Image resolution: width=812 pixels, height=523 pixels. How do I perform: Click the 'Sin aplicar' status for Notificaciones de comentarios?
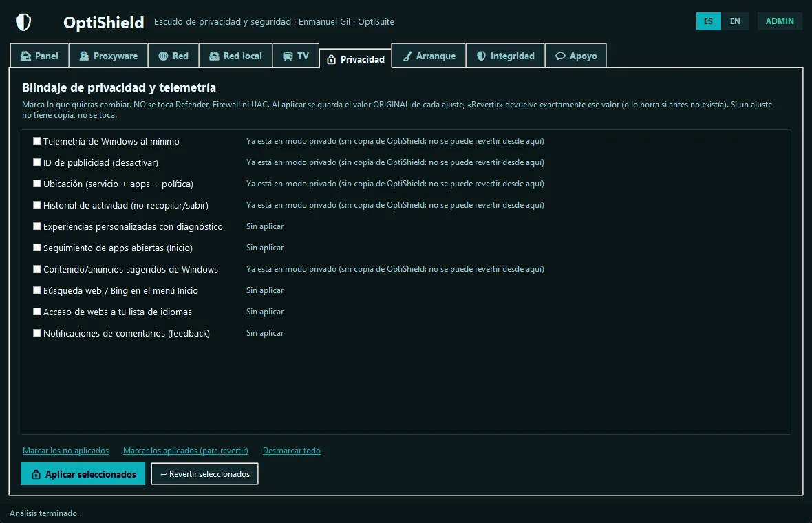(265, 333)
